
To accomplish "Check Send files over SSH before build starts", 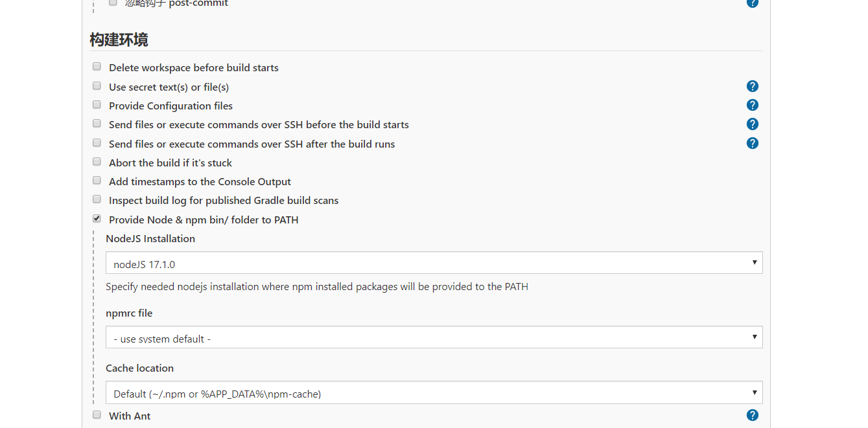I will tap(97, 123).
